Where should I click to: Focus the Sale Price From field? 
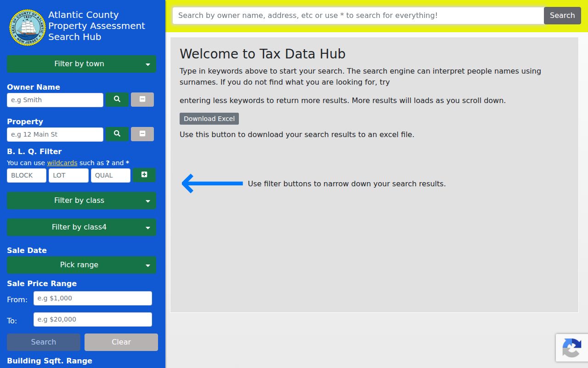[93, 298]
